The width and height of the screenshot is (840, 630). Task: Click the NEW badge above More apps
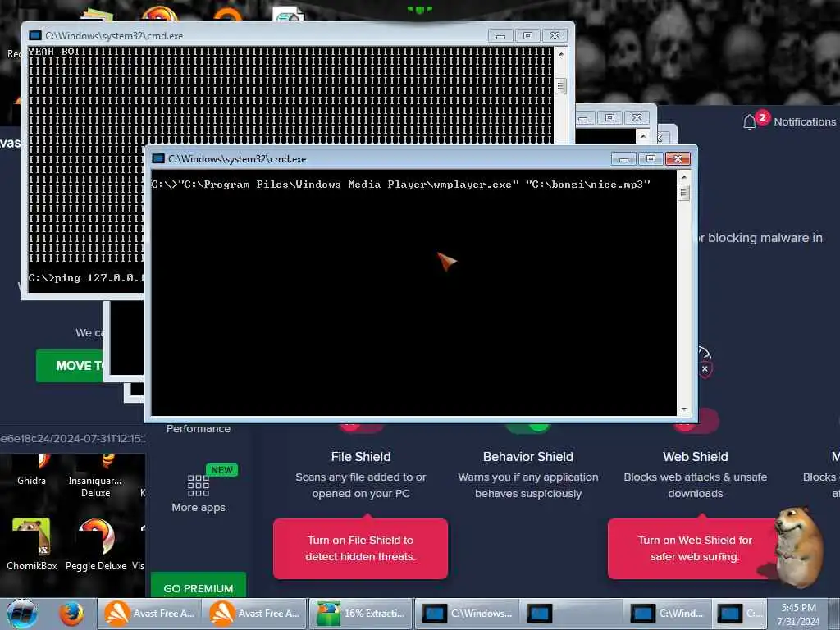coord(221,470)
